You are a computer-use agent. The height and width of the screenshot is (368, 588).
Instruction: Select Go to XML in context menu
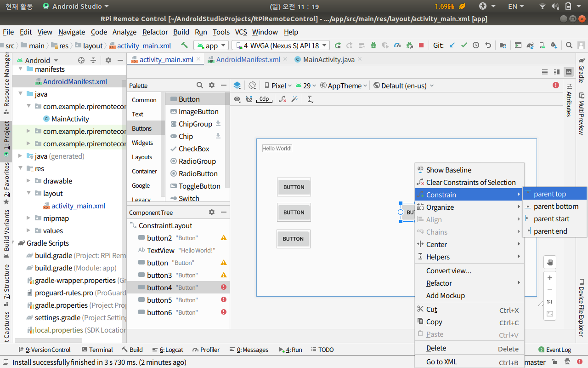pyautogui.click(x=469, y=362)
